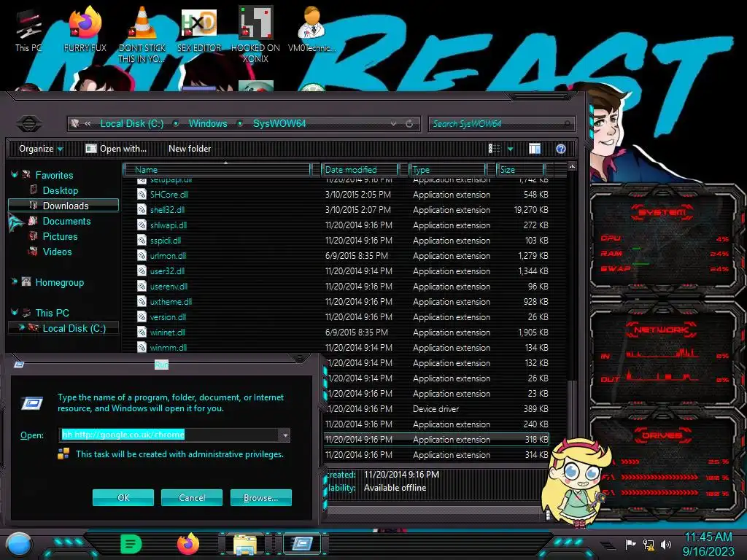Click SysWOW64 breadcrumb segment
Screen dimensions: 747x560
point(279,124)
